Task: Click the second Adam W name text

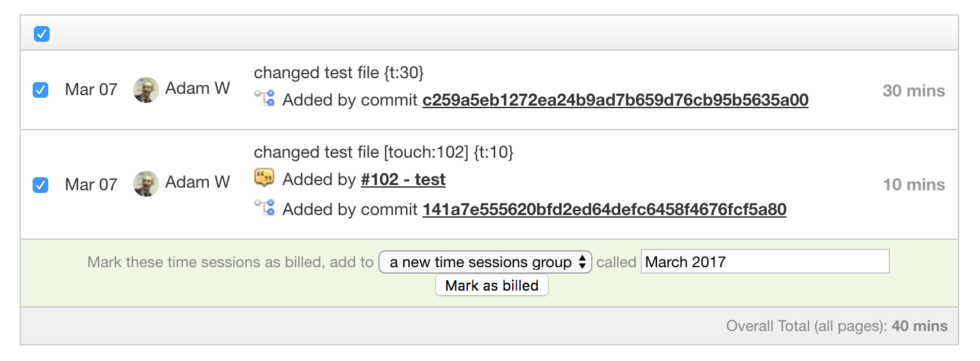Action: [198, 182]
